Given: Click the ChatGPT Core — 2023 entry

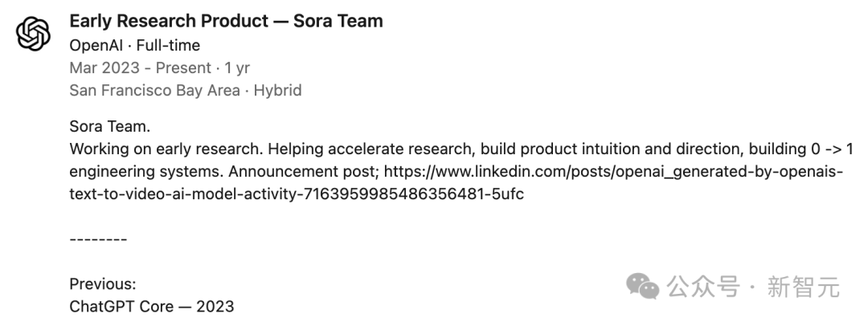Looking at the screenshot, I should point(152,306).
